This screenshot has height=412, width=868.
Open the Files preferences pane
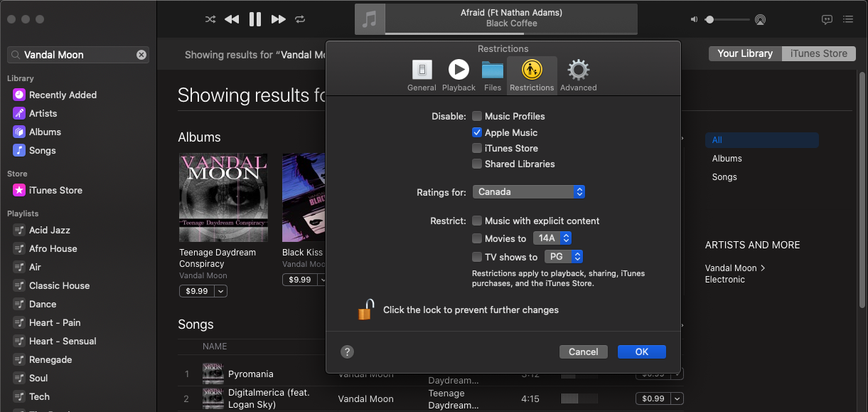point(493,75)
